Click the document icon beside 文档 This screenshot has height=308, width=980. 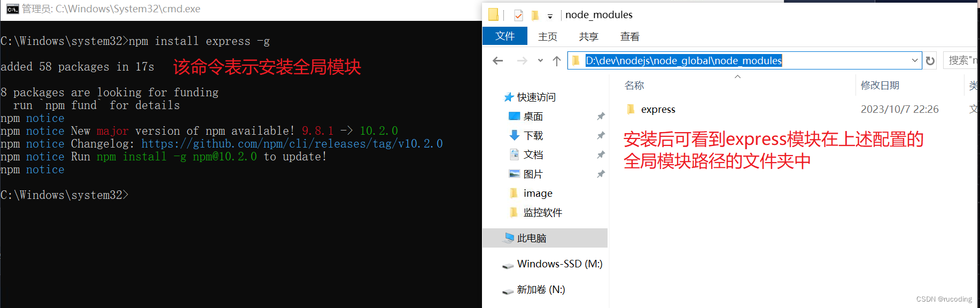(514, 155)
